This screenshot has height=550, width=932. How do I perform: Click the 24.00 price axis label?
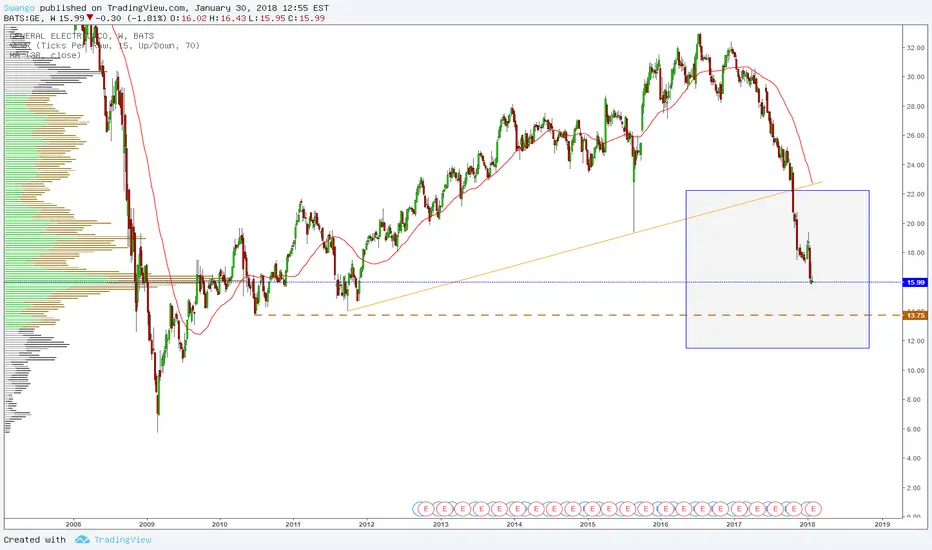point(915,165)
